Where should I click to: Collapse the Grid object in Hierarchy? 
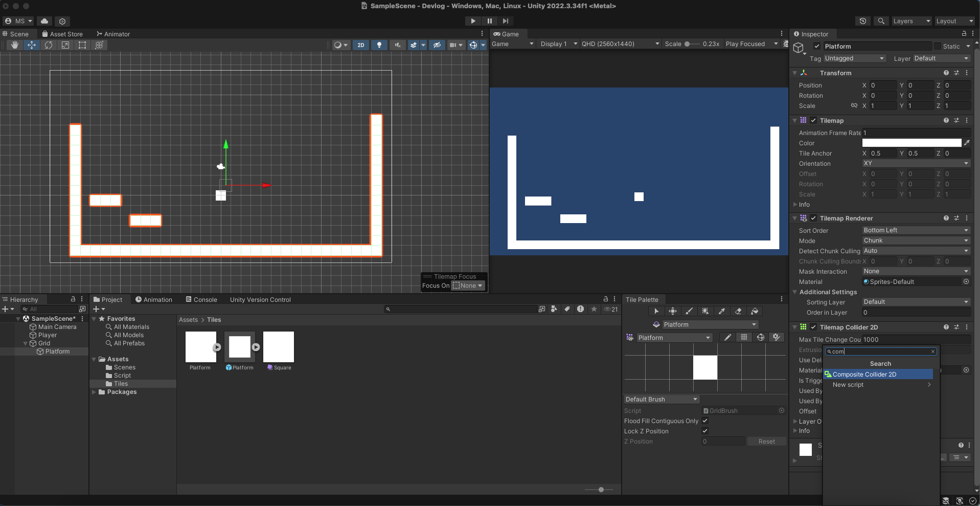coord(26,343)
